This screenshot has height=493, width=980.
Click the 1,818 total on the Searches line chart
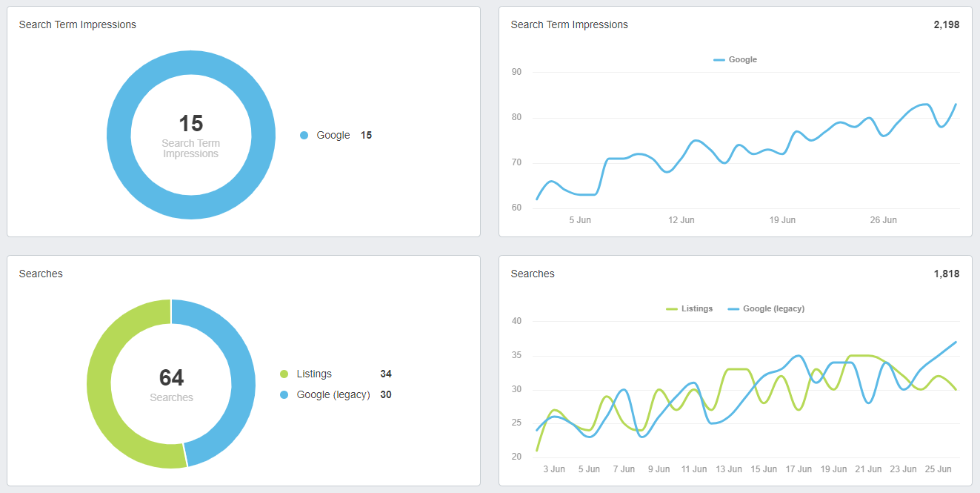click(x=946, y=274)
